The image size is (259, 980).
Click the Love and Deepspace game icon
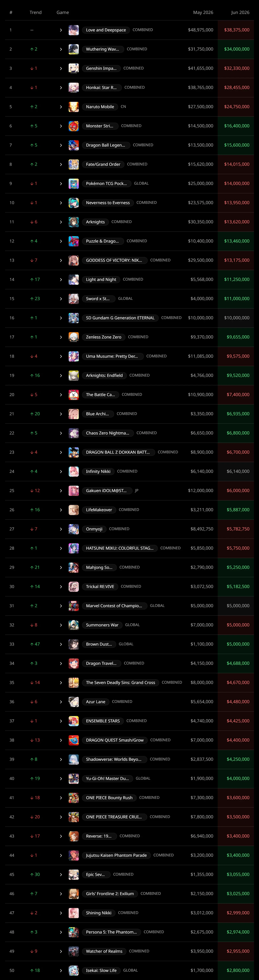73,30
